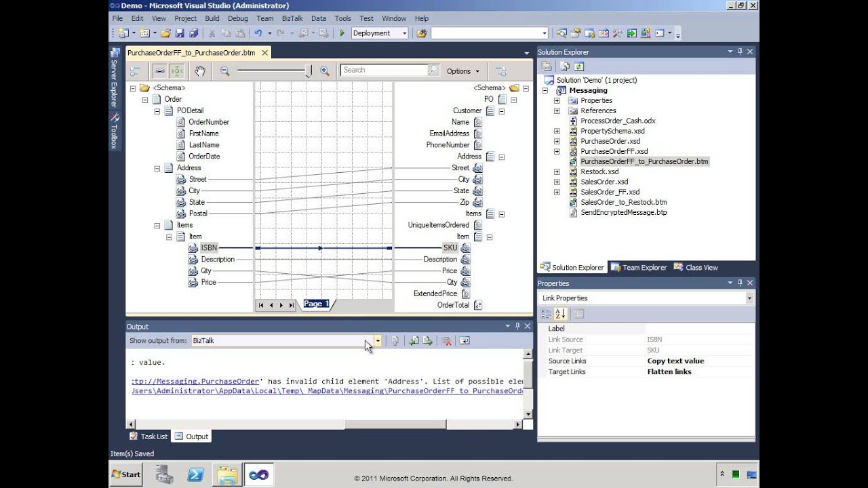Open Windows PowerShell from the taskbar
Viewport: 868px width, 488px height.
[x=196, y=474]
